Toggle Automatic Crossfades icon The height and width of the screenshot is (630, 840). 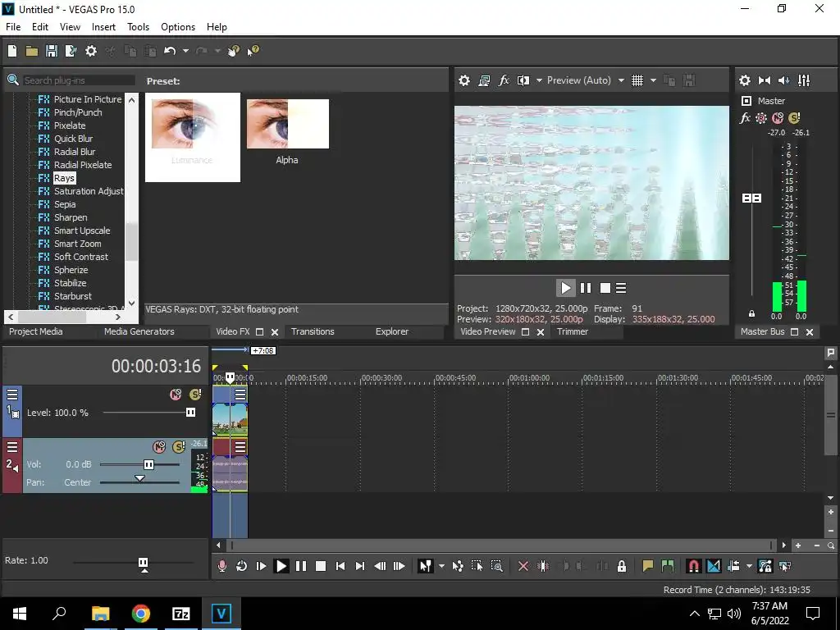click(714, 566)
